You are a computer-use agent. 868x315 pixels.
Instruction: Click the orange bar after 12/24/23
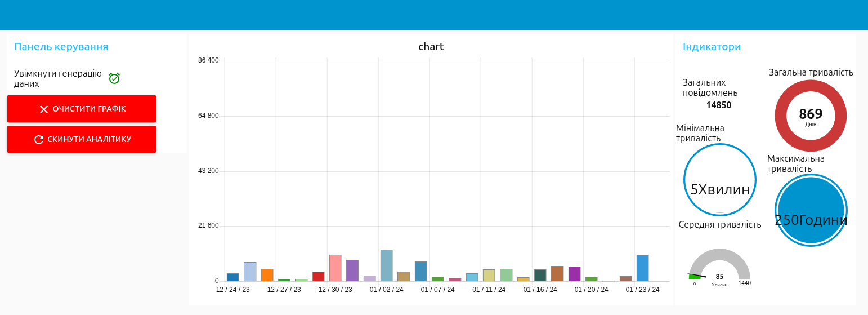coord(267,275)
